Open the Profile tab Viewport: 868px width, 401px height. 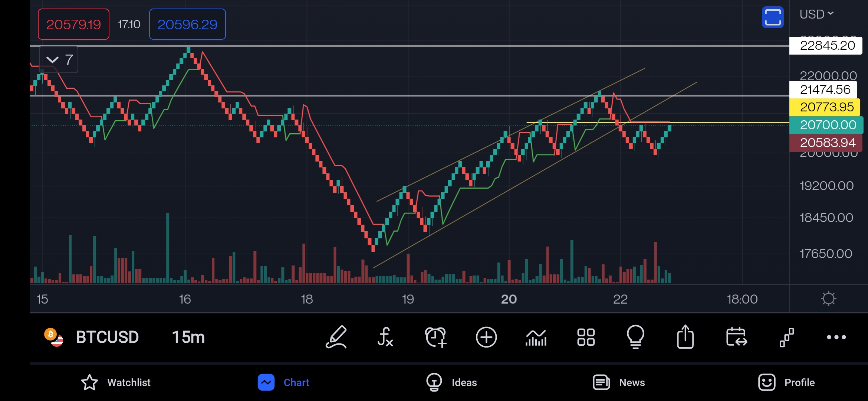[x=786, y=382]
